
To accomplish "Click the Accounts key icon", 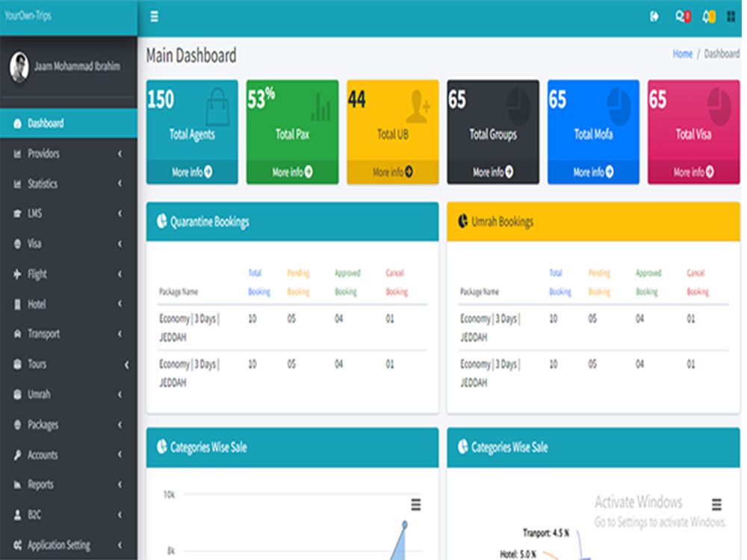I will click(x=17, y=455).
